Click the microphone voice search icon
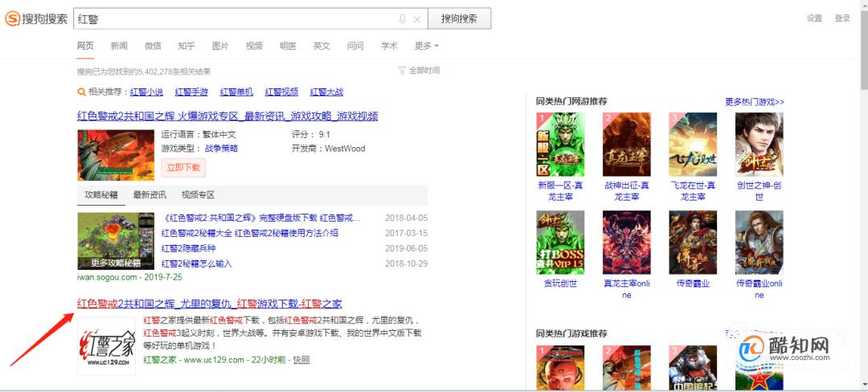This screenshot has height=392, width=868. (x=403, y=18)
